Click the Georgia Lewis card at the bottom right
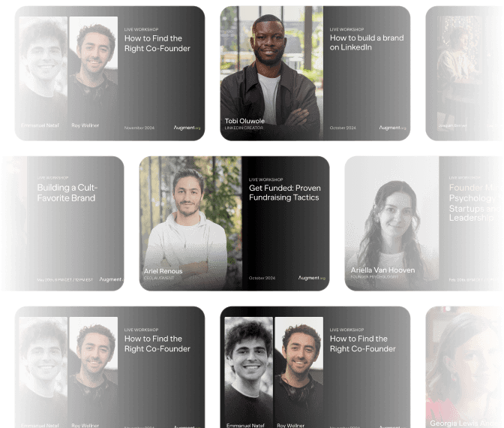 pos(465,367)
